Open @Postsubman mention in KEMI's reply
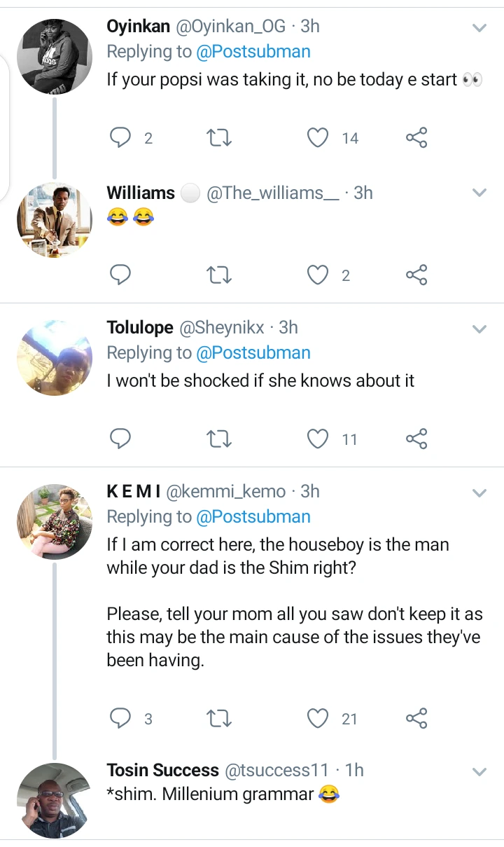Viewport: 504px width, 847px height. point(253,517)
